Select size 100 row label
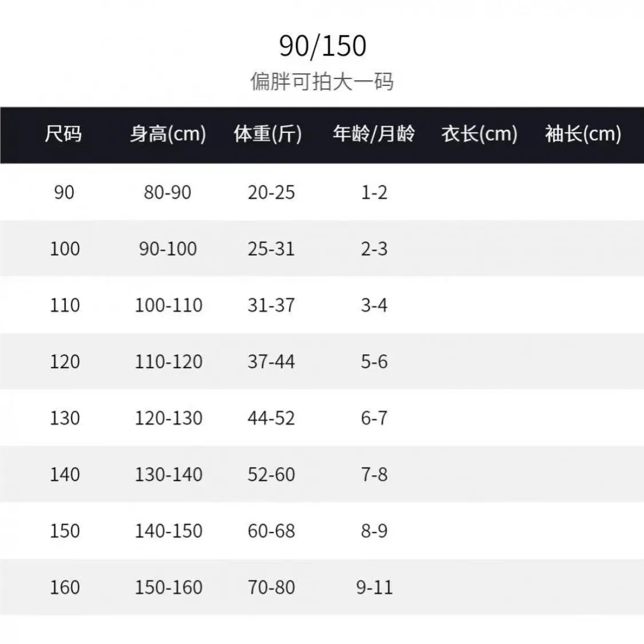The height and width of the screenshot is (644, 644). point(65,249)
